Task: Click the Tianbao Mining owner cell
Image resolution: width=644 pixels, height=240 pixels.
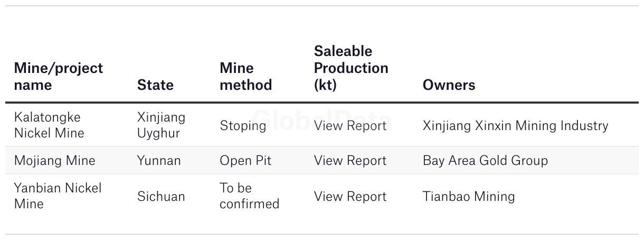Action: [469, 196]
